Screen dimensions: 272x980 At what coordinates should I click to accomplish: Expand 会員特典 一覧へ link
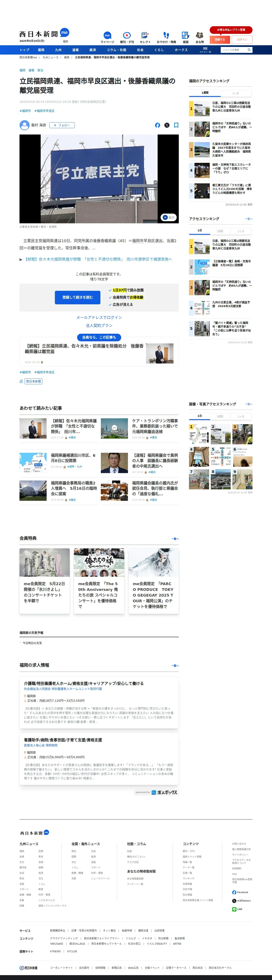pos(175,539)
